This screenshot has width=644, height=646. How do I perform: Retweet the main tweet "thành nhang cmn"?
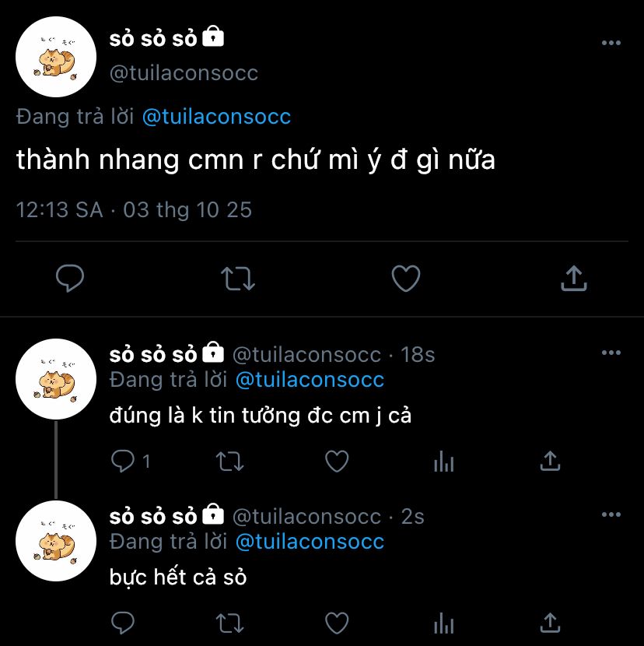coord(238,279)
